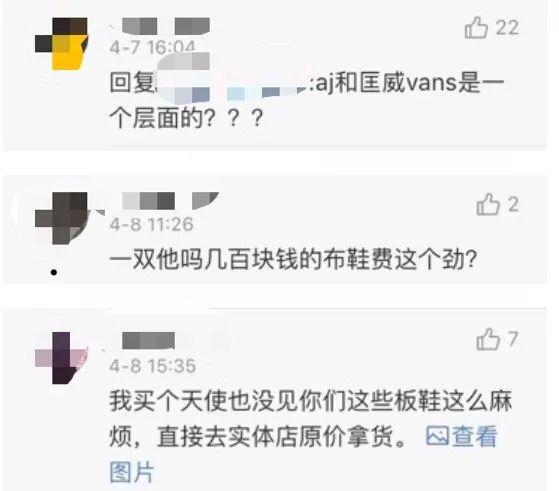Open second commenter's blurred username
This screenshot has height=491, width=559.
coord(170,201)
